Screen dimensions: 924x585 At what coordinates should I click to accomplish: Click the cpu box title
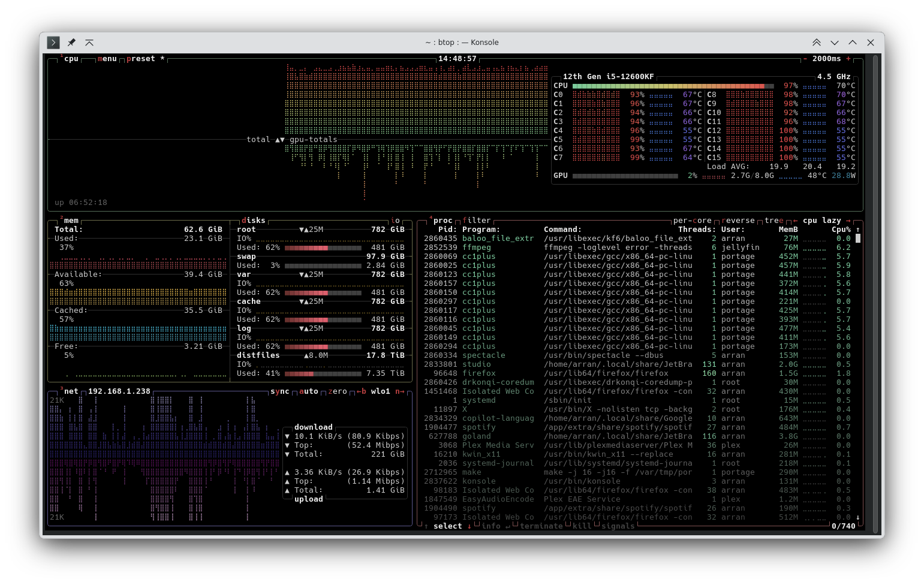click(71, 59)
